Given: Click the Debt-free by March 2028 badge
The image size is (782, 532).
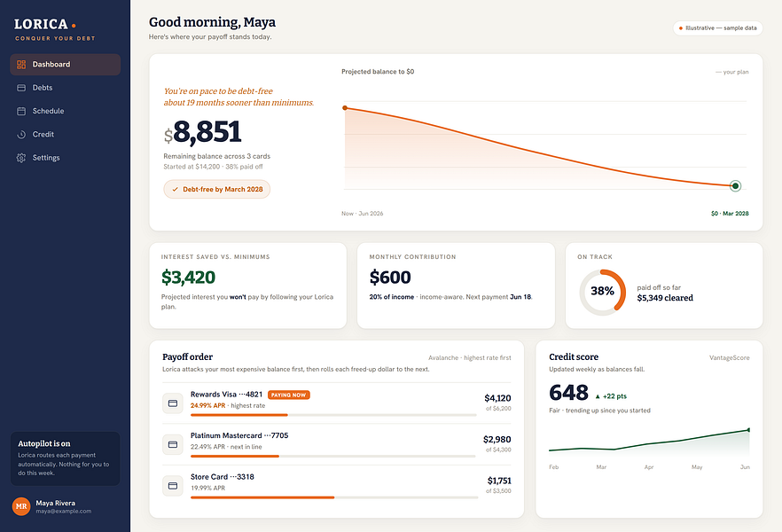Looking at the screenshot, I should pos(217,190).
